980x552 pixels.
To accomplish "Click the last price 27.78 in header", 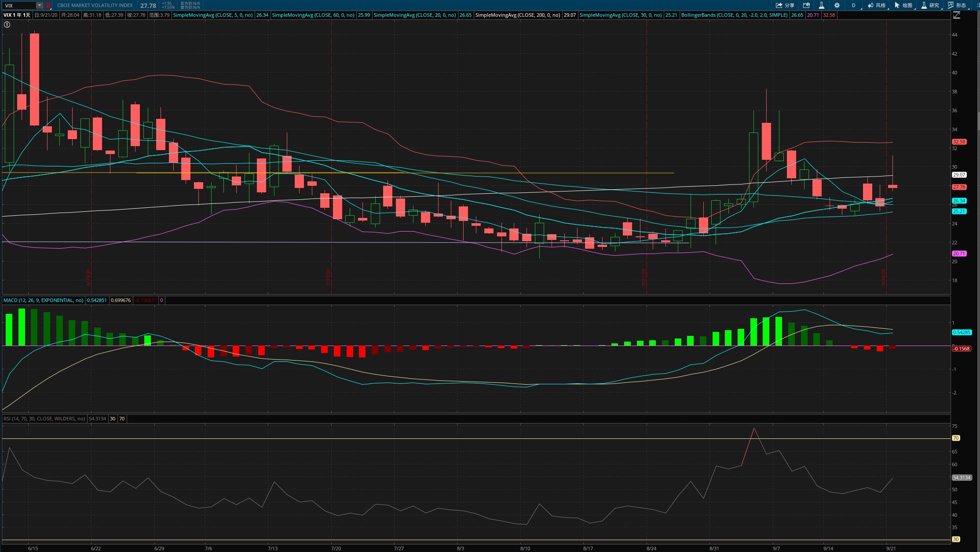I will (x=148, y=6).
